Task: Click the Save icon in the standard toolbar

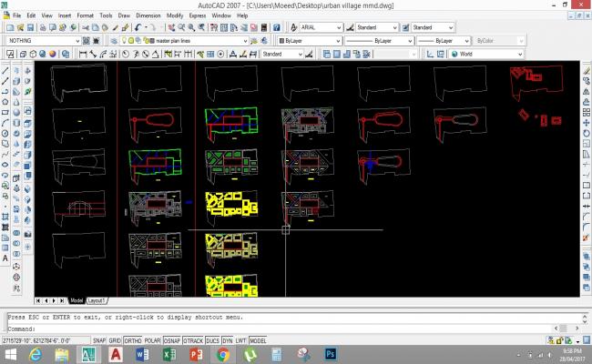Action: coord(31,28)
